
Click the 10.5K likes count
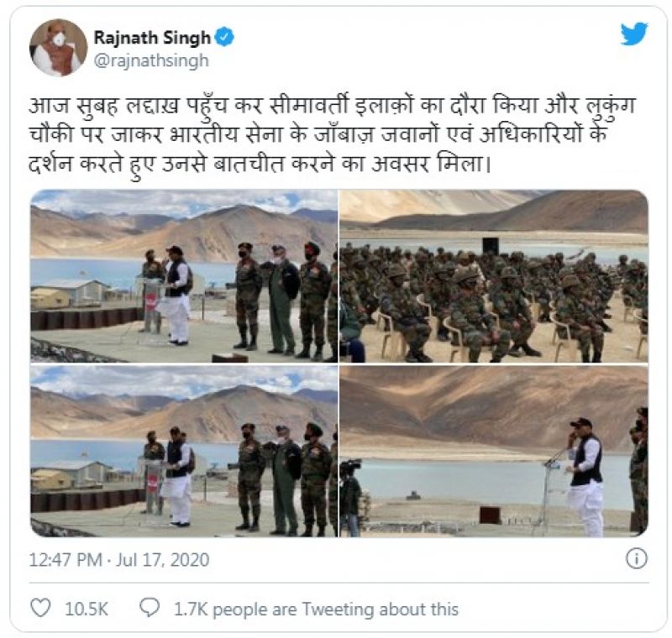coord(87,609)
